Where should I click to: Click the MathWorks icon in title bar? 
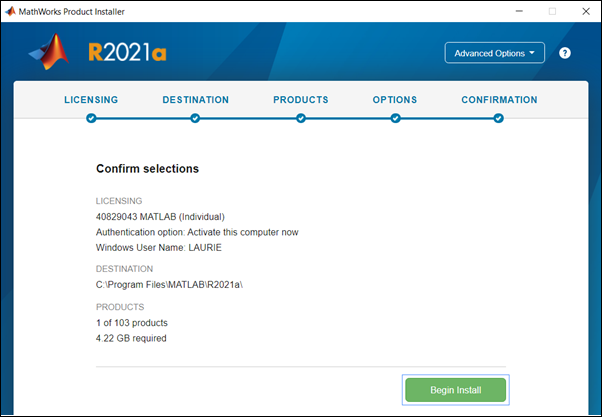point(10,12)
